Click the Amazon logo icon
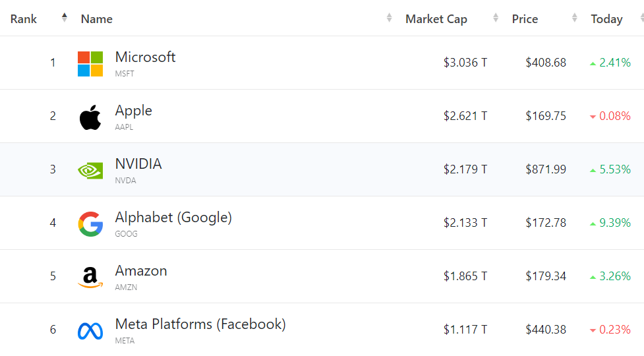The image size is (644, 356). click(x=90, y=277)
